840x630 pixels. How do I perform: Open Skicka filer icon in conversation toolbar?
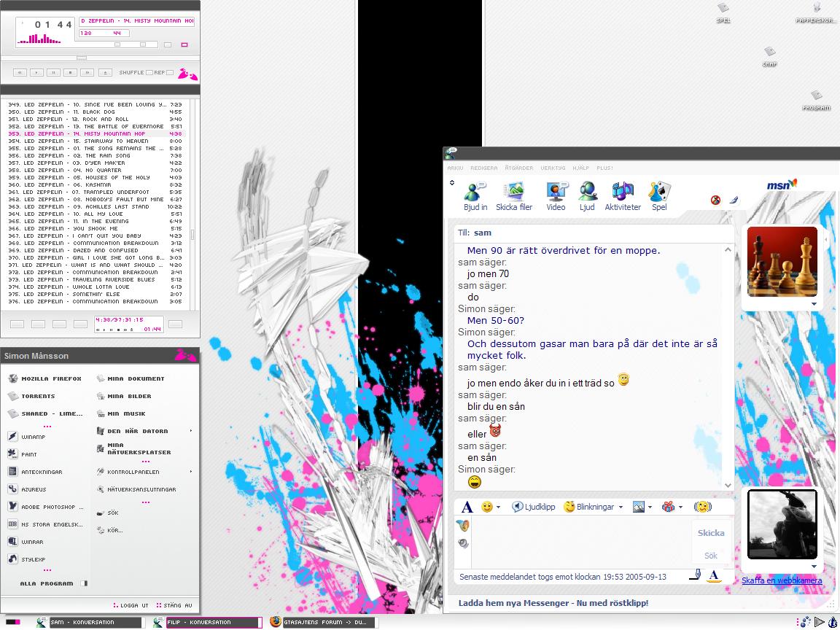514,196
